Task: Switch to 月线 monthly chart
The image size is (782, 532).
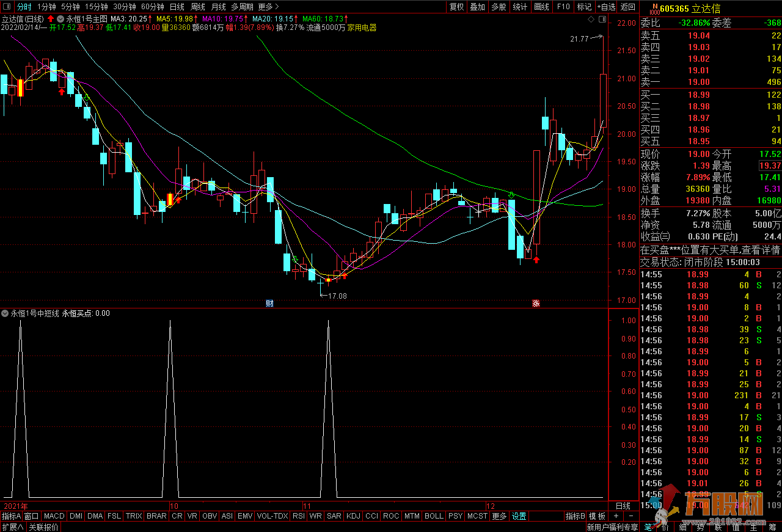Action: click(x=218, y=7)
